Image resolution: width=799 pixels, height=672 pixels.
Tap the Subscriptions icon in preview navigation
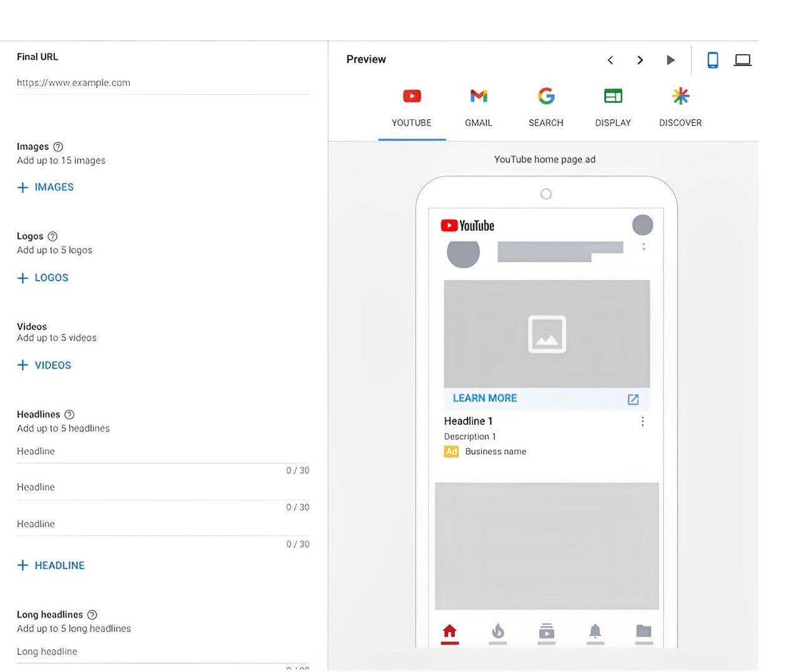(546, 631)
